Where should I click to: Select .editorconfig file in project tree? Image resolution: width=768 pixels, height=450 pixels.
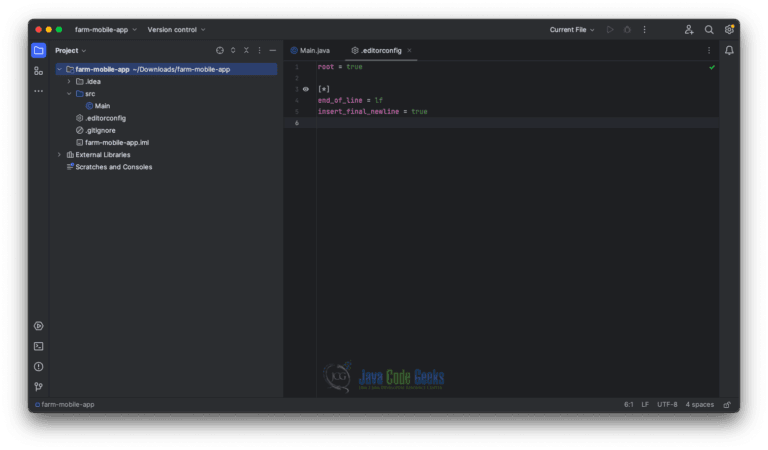click(101, 118)
